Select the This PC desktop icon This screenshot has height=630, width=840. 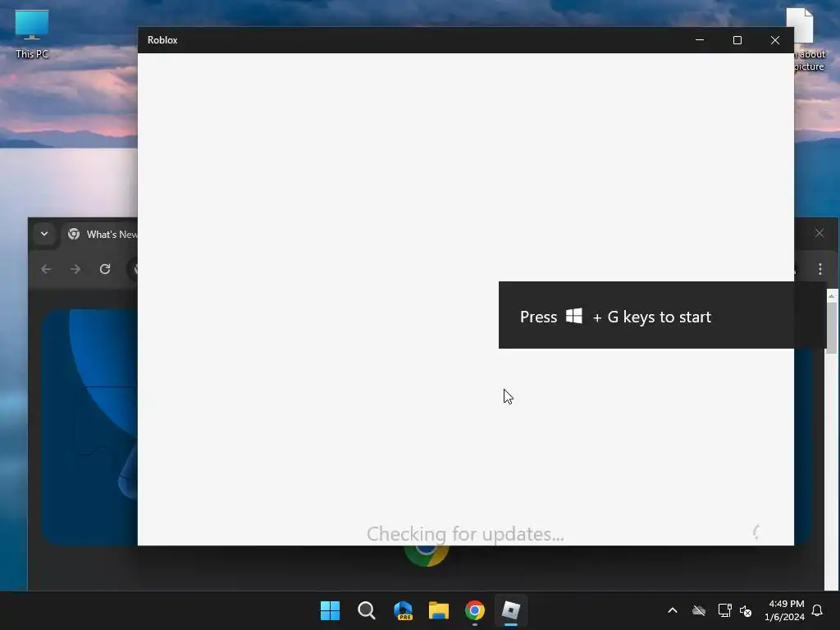point(32,34)
